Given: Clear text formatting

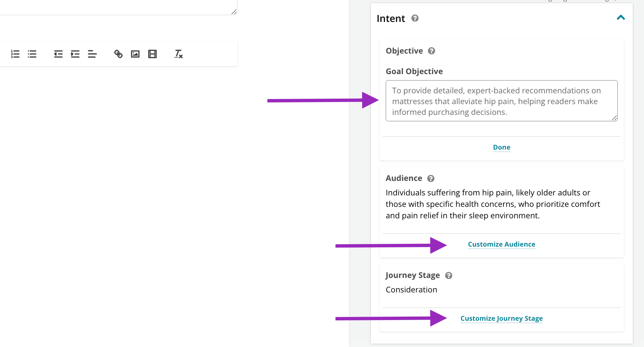Looking at the screenshot, I should (178, 54).
